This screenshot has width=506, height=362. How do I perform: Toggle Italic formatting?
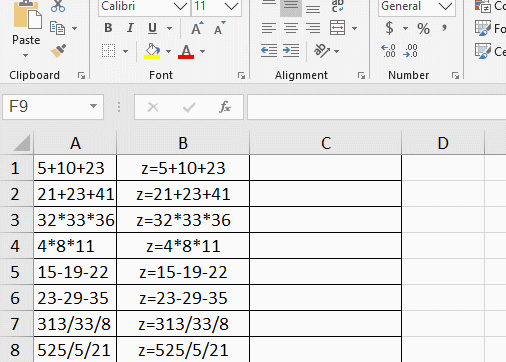pos(130,28)
